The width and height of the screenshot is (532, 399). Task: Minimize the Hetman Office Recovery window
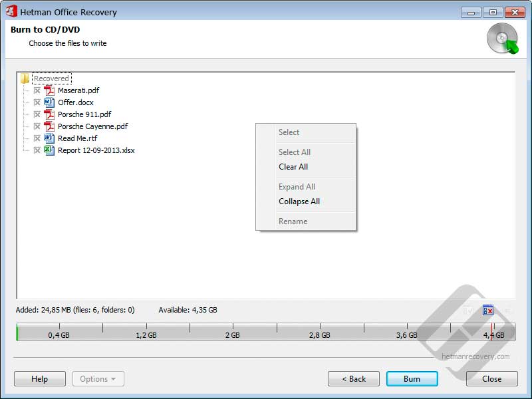coord(471,13)
